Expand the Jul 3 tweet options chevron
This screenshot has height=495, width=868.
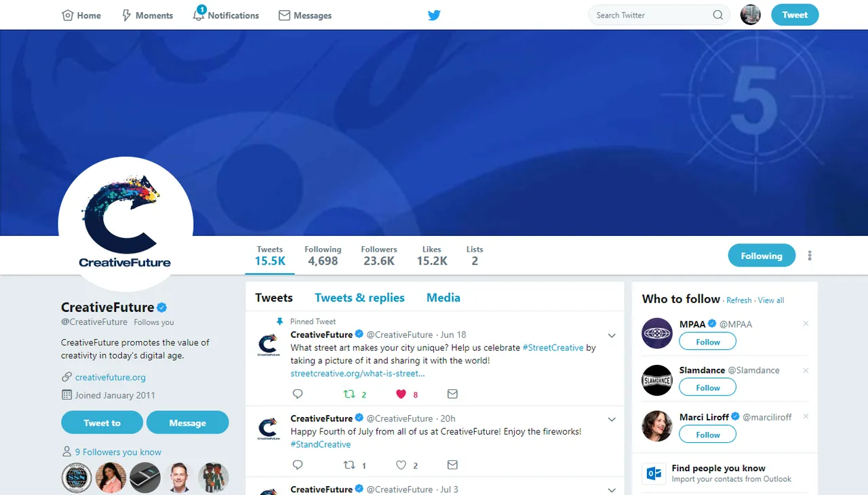tap(612, 490)
